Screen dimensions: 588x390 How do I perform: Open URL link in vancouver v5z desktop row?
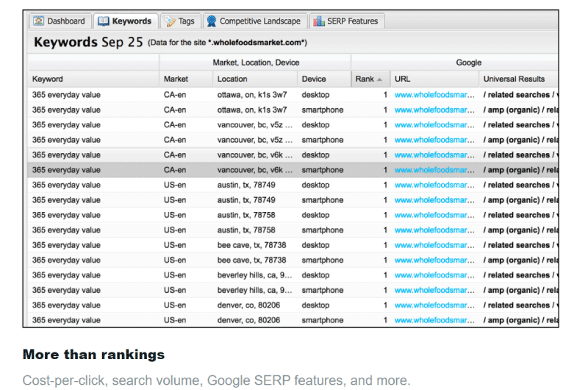tap(434, 125)
